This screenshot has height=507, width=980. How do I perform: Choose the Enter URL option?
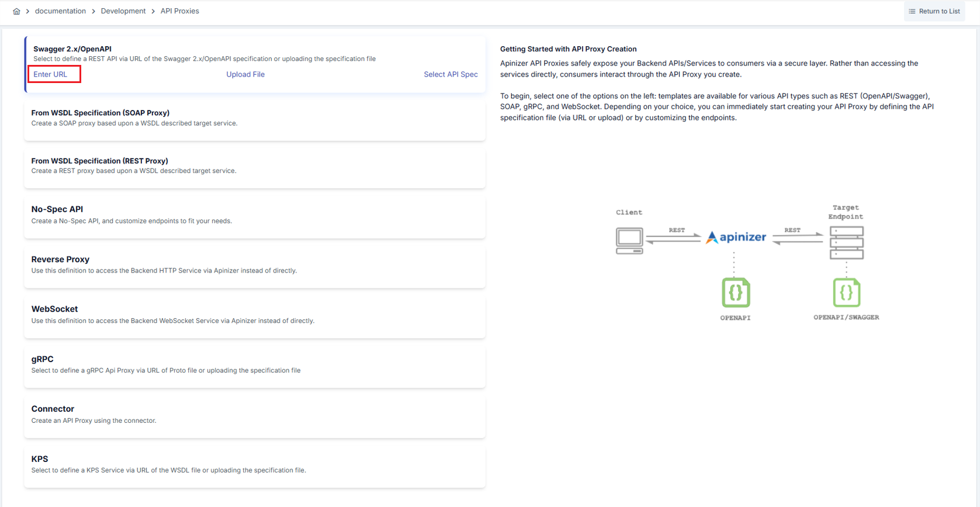(50, 74)
